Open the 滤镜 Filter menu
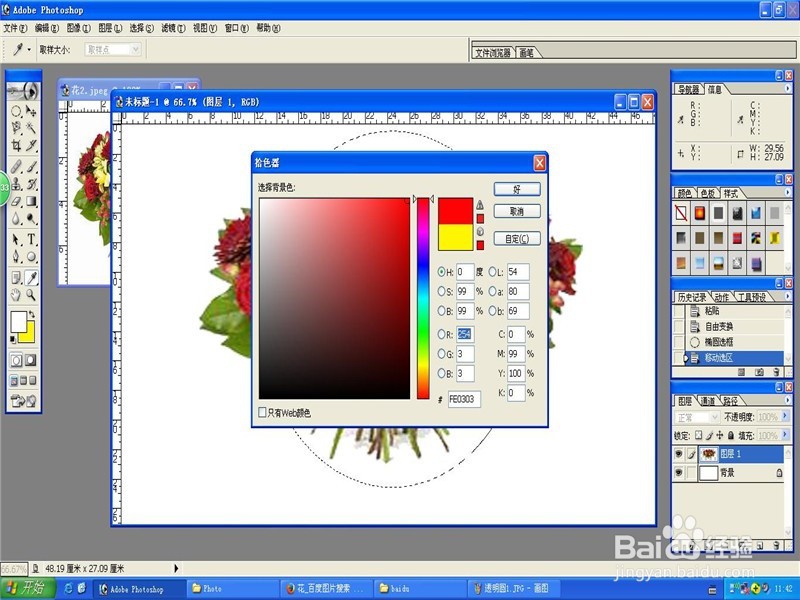 (x=173, y=28)
